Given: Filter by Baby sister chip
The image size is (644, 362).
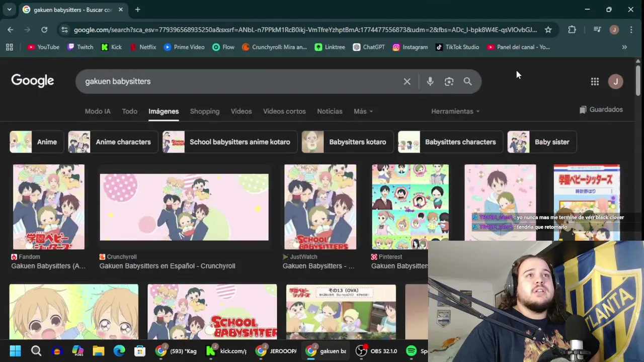Looking at the screenshot, I should [x=542, y=142].
